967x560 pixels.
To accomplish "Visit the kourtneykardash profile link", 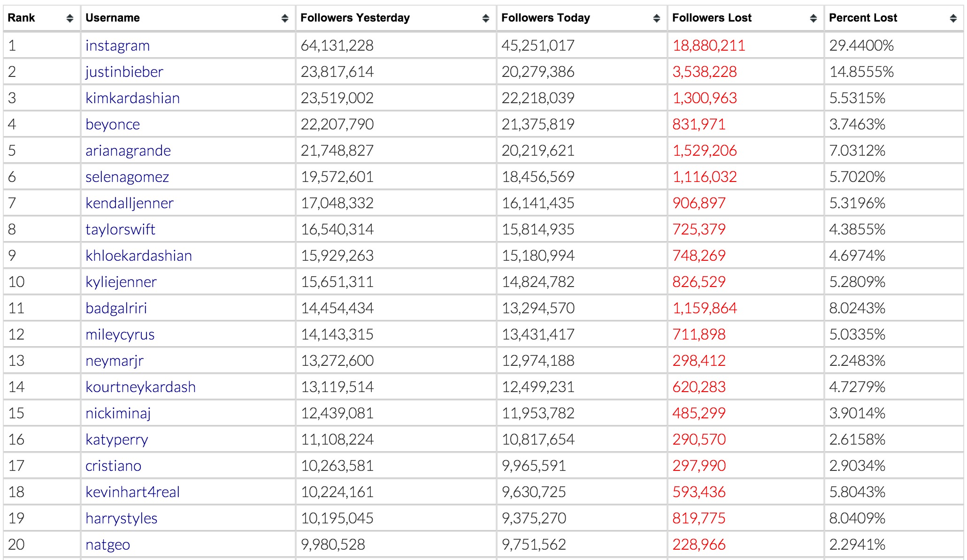I will tap(140, 387).
